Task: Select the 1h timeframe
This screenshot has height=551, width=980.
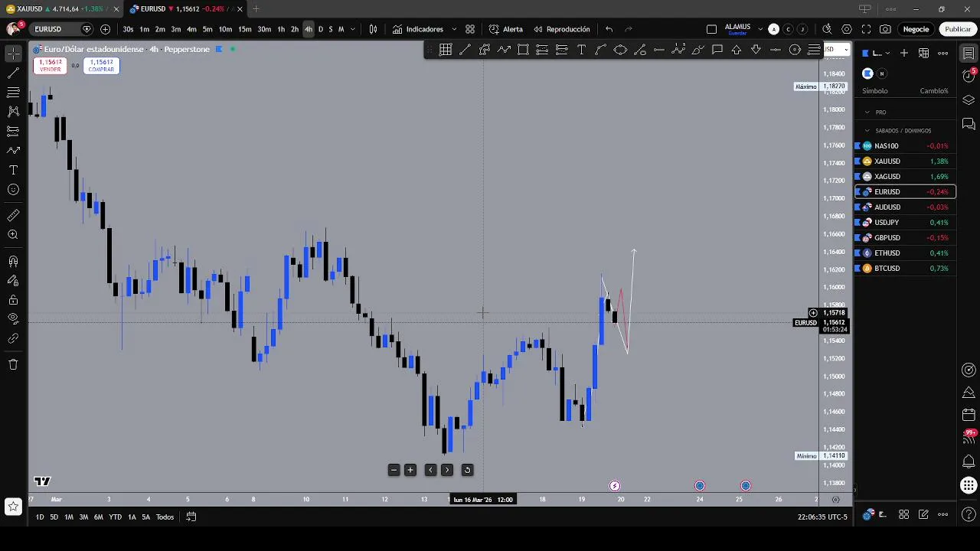Action: click(x=281, y=29)
